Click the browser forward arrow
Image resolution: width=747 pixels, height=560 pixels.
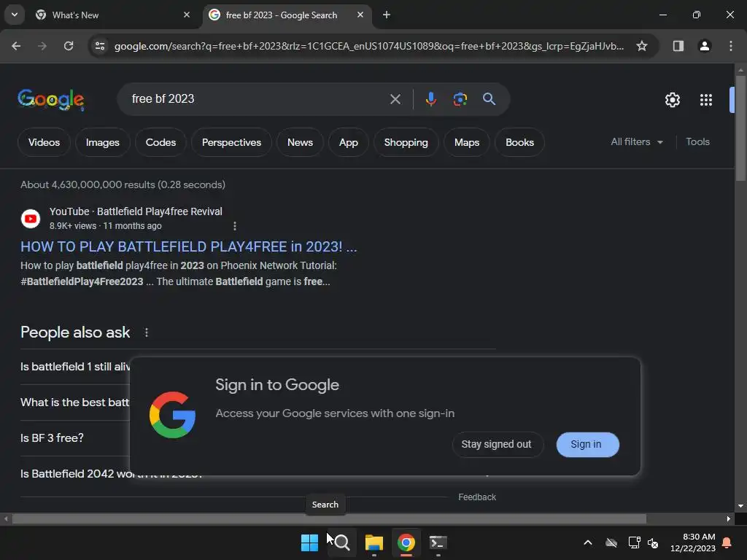pos(42,46)
